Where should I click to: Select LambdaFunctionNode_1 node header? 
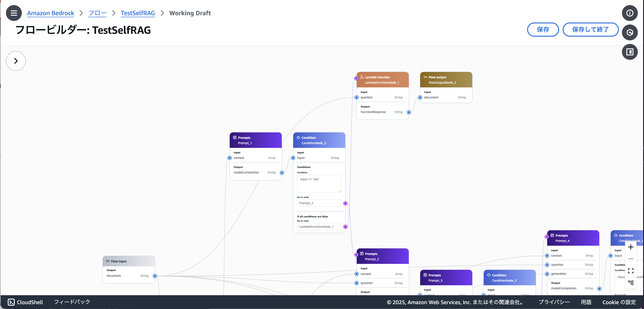382,80
